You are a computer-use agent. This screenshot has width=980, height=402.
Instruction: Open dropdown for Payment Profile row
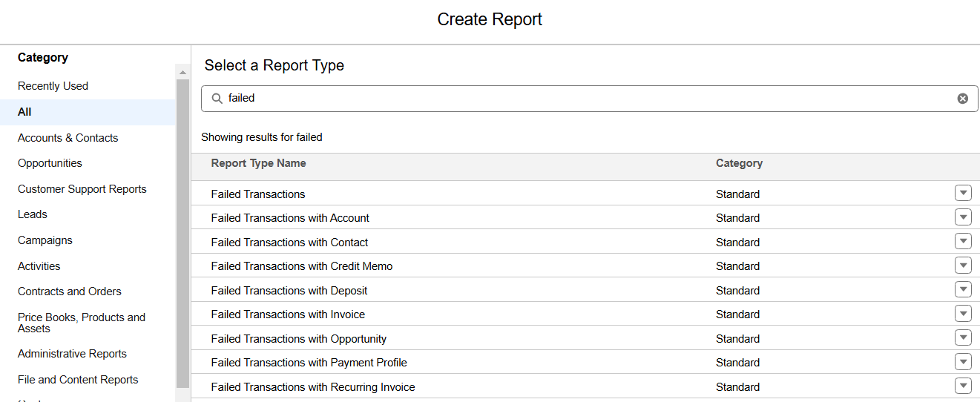click(x=963, y=362)
